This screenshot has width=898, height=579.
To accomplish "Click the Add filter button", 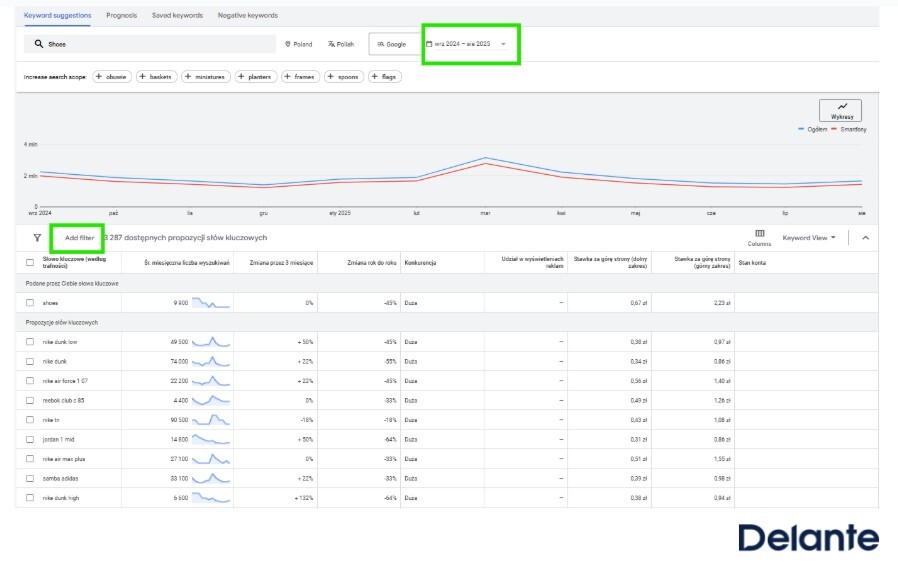I will click(82, 239).
